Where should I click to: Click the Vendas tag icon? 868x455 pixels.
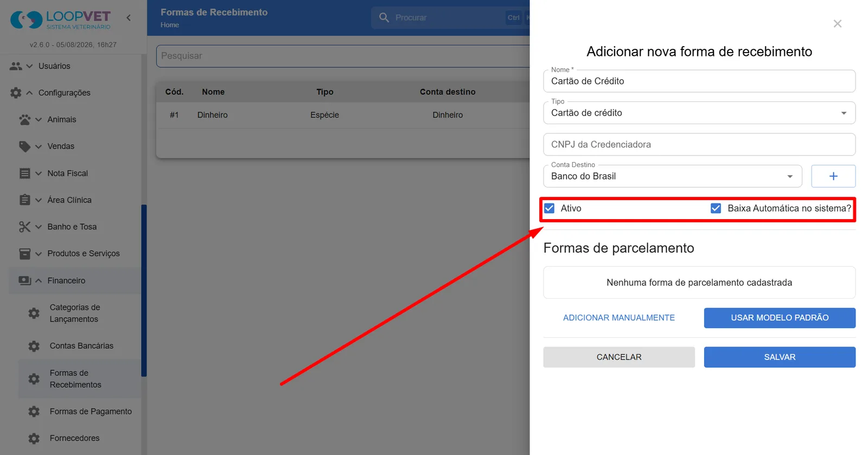25,146
